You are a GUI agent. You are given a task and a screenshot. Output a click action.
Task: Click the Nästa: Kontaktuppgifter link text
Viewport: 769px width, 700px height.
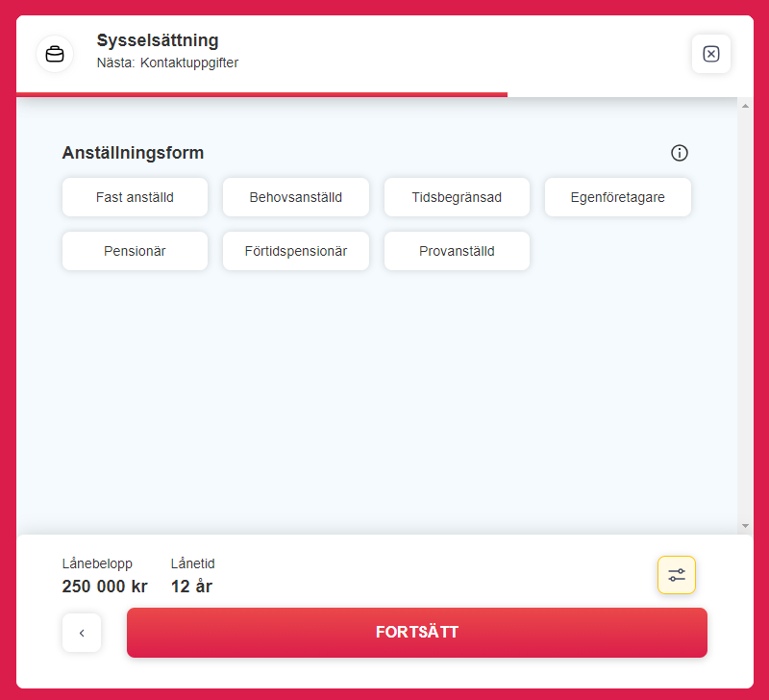[167, 62]
